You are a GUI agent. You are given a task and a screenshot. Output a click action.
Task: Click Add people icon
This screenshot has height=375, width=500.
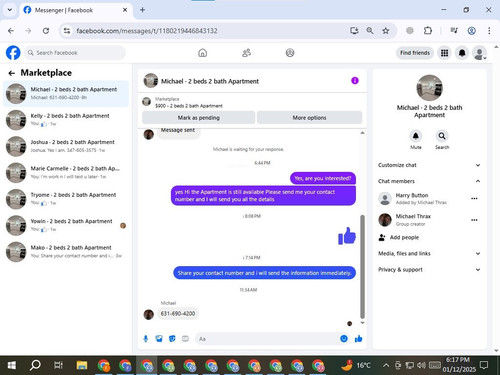coord(382,237)
